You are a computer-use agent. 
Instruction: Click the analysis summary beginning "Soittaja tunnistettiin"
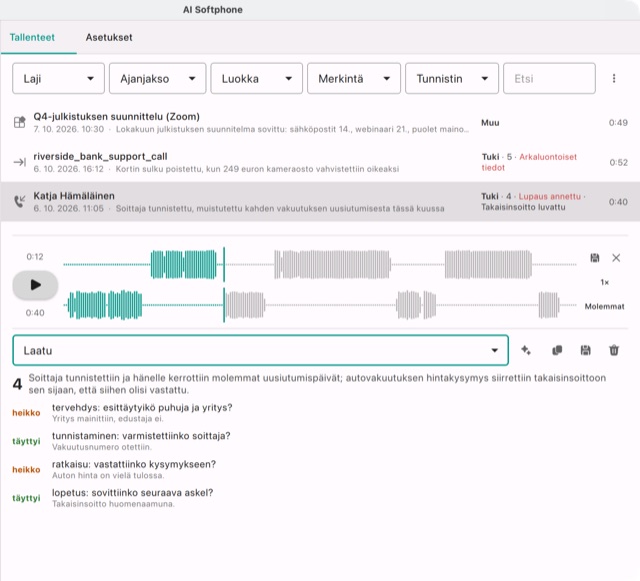[x=317, y=384]
